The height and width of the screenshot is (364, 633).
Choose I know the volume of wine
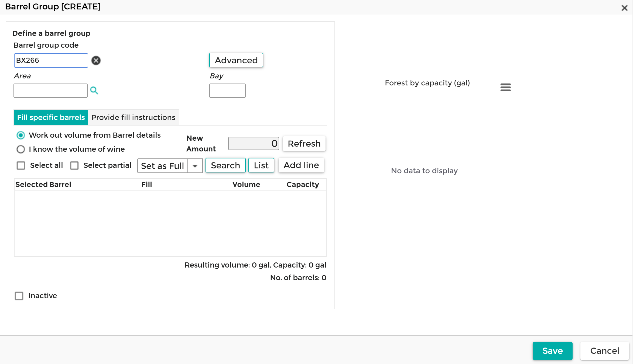pos(21,149)
